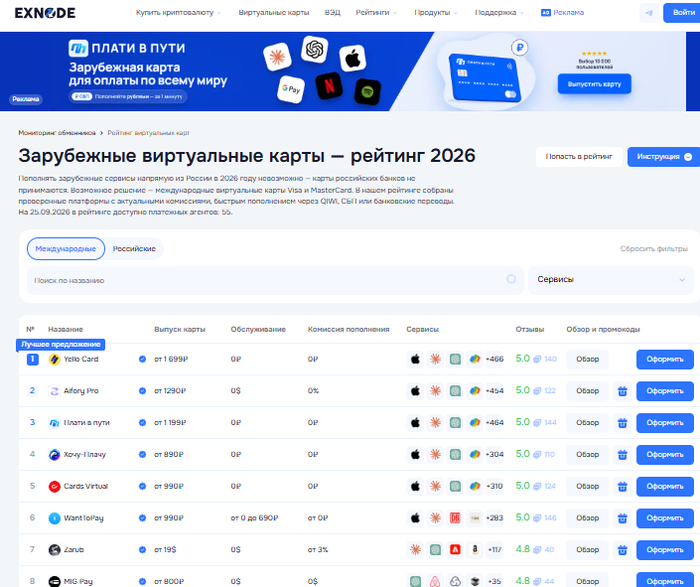Click the Комиссия пополнения column header
Screen dimensions: 700x587
[x=348, y=329]
